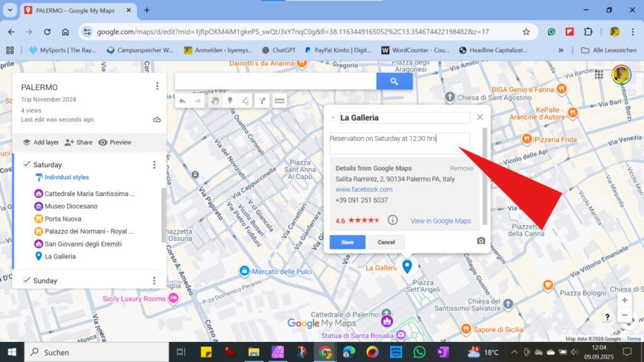The width and height of the screenshot is (644, 362).
Task: Select the hand pan tool
Action: pyautogui.click(x=214, y=101)
